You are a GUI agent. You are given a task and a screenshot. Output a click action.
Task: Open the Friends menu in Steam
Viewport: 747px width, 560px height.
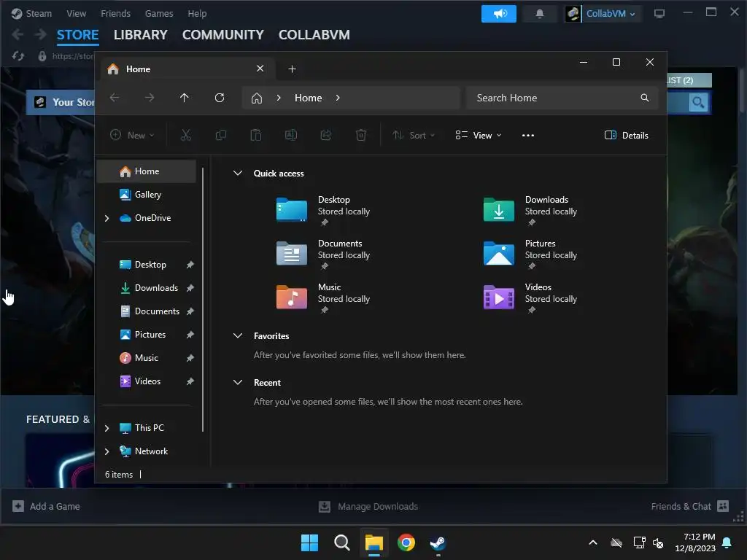click(x=115, y=14)
